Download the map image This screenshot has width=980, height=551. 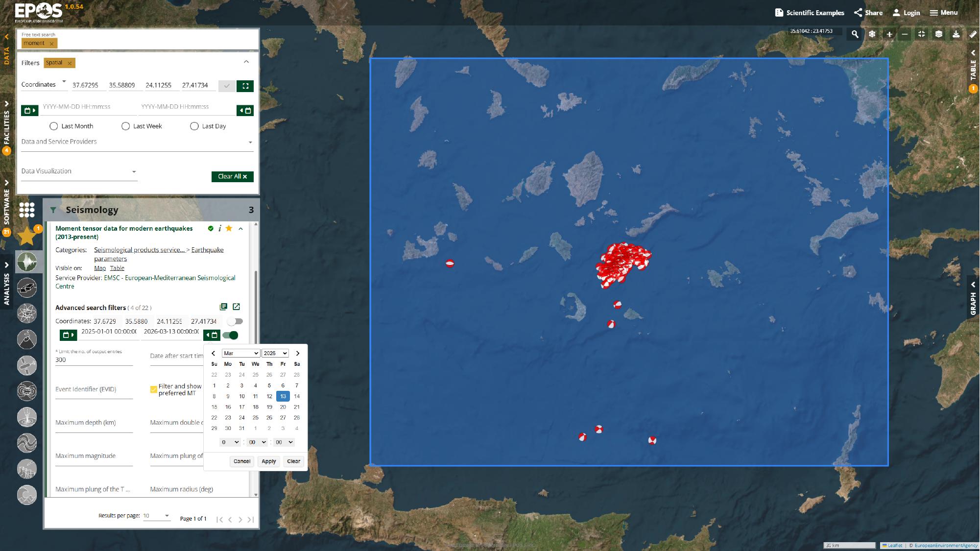956,34
